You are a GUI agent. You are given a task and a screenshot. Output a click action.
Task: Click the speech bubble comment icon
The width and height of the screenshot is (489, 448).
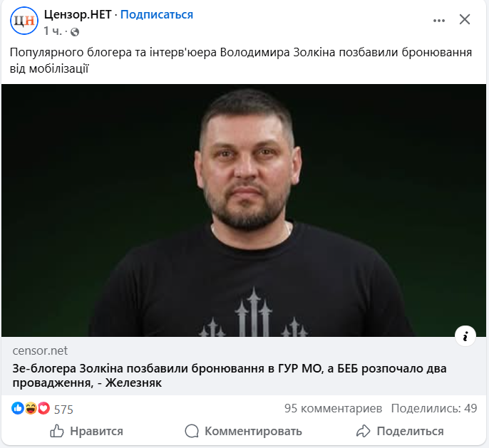[x=192, y=431]
